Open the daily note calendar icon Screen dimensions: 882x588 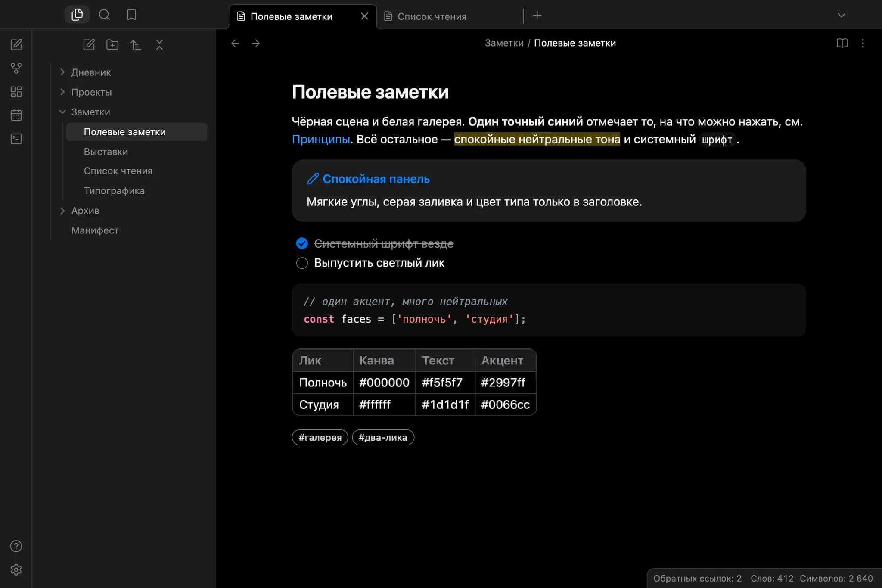tap(16, 115)
